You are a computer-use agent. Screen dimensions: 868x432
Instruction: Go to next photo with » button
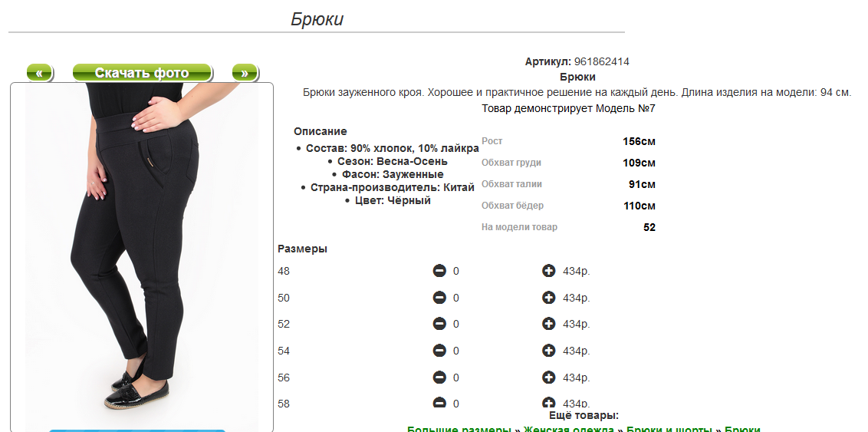pyautogui.click(x=245, y=73)
